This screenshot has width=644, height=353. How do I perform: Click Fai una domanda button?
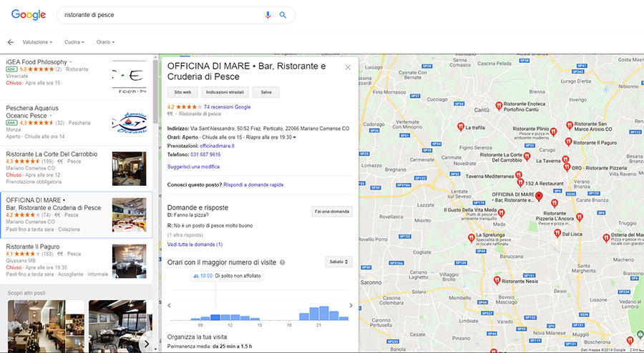[x=332, y=212]
